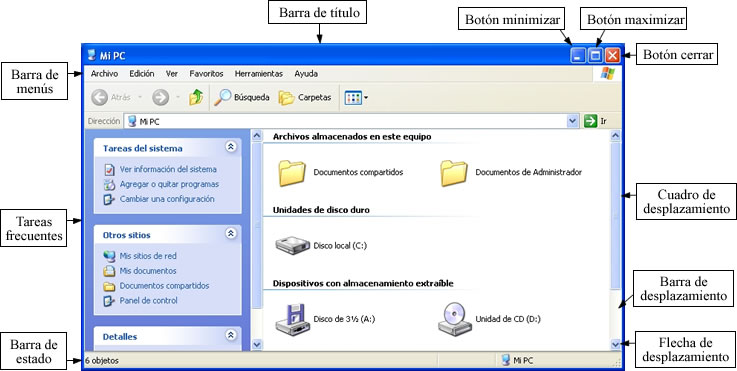The image size is (737, 371).
Task: Click the 6 objetos status text
Action: [102, 361]
